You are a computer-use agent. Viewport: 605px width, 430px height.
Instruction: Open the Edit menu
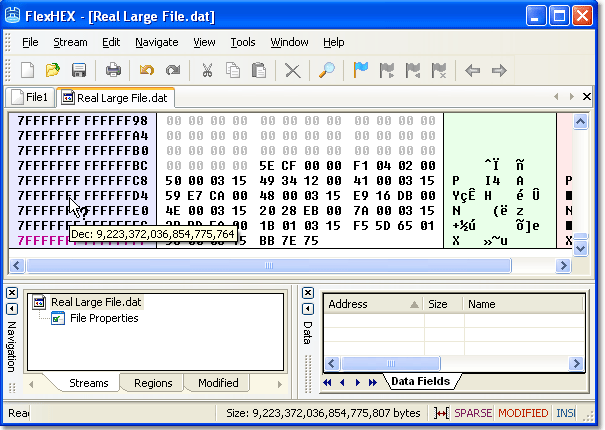111,42
